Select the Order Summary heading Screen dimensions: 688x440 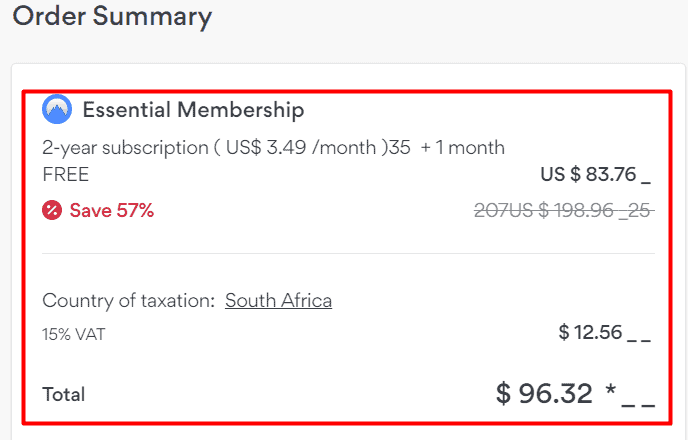coord(112,17)
